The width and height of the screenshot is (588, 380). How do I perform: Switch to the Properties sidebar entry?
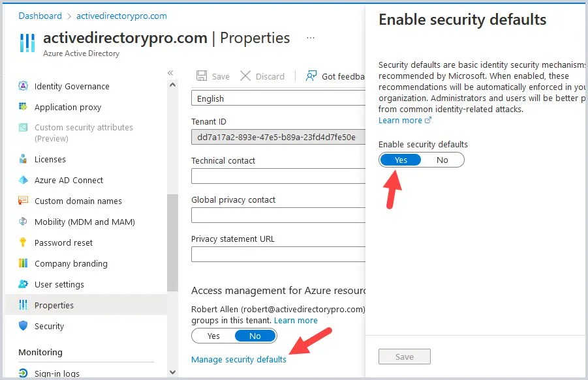pos(53,305)
